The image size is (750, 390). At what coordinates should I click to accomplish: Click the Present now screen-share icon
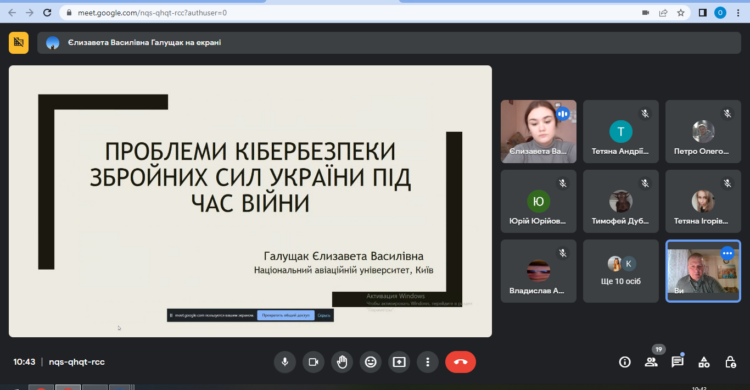399,362
